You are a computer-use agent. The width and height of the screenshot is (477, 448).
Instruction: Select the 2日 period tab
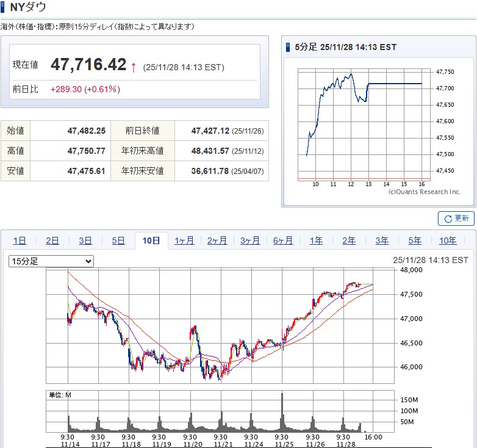(x=52, y=240)
